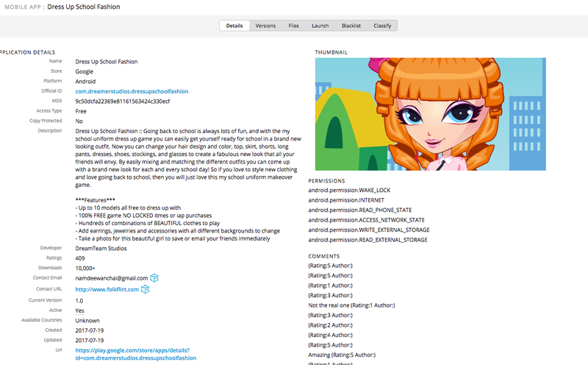Click the '100% FREE game' feature line
Viewport: 588px width, 365px height.
[x=143, y=216]
